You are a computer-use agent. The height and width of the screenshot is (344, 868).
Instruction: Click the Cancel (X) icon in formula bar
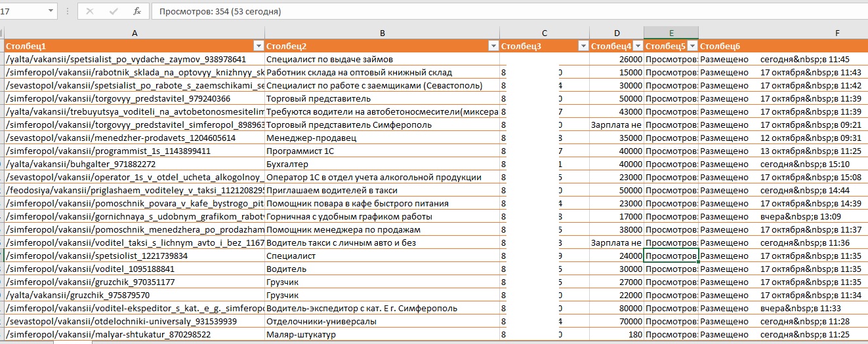(x=90, y=11)
